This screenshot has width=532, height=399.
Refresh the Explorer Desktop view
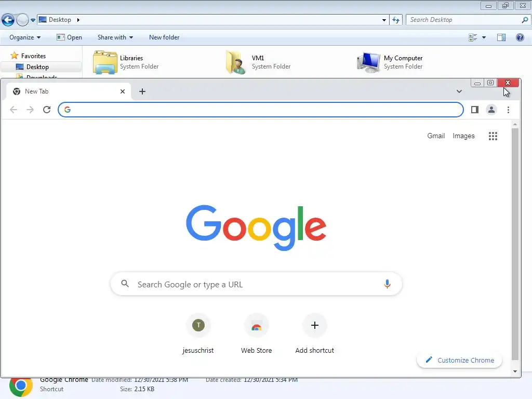pos(395,20)
